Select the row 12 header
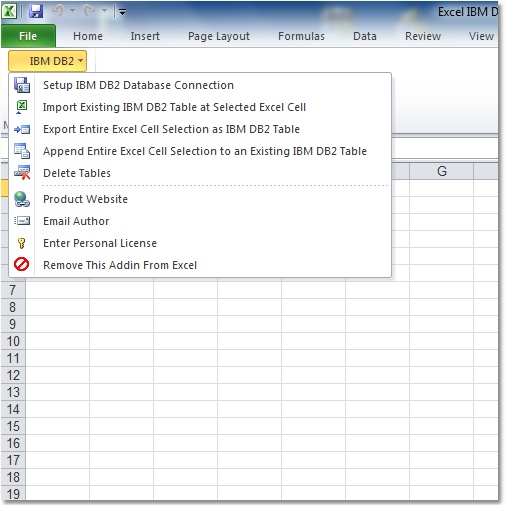The width and height of the screenshot is (505, 507). coord(13,375)
